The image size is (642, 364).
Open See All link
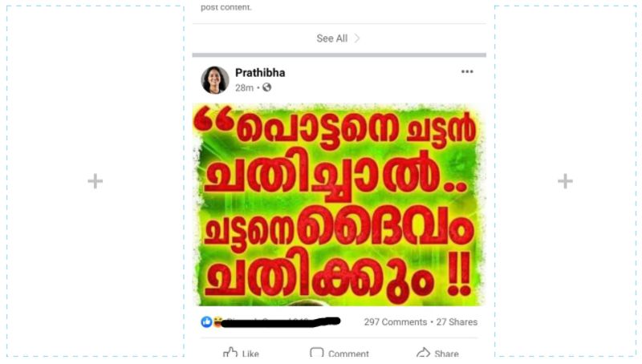tap(331, 38)
